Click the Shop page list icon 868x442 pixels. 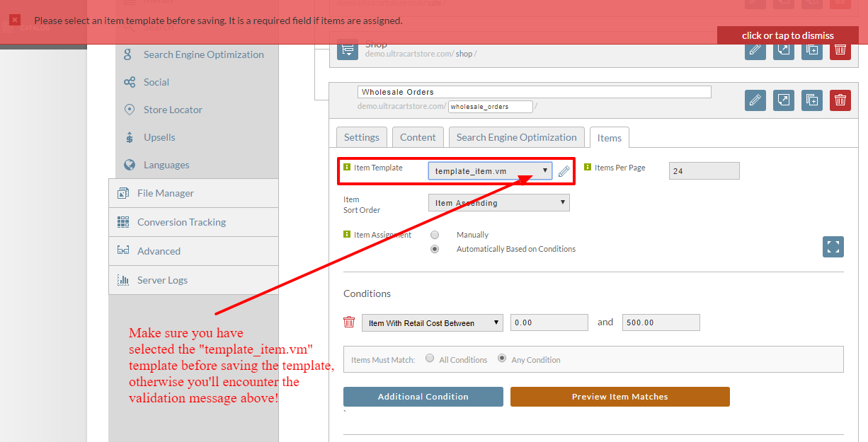[x=348, y=50]
